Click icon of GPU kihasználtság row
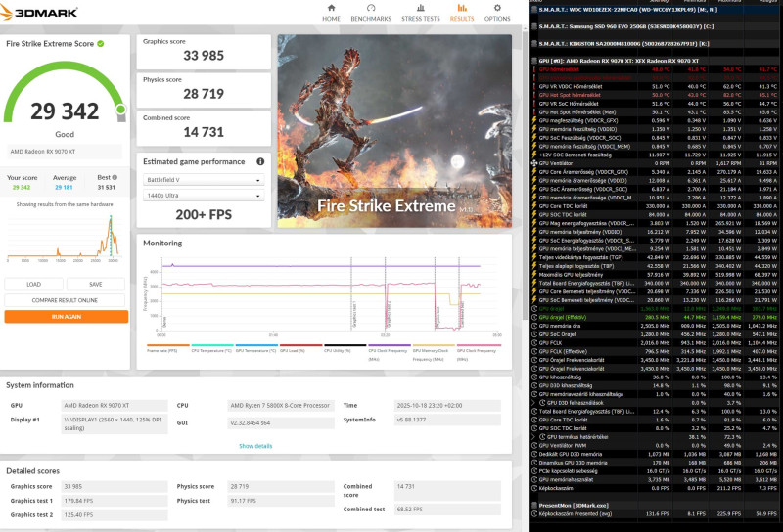Screen dimensions: 783x532 tap(533, 377)
